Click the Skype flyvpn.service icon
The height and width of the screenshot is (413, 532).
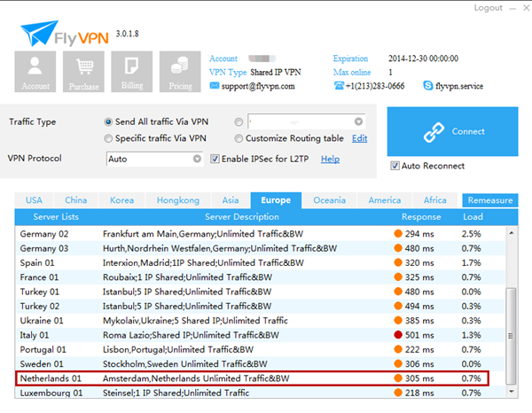428,85
